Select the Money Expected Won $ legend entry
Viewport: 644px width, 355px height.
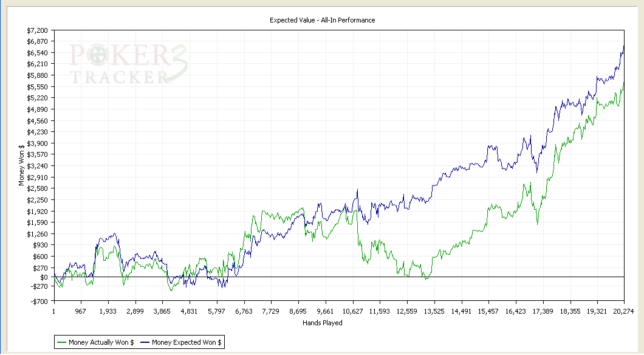186,343
